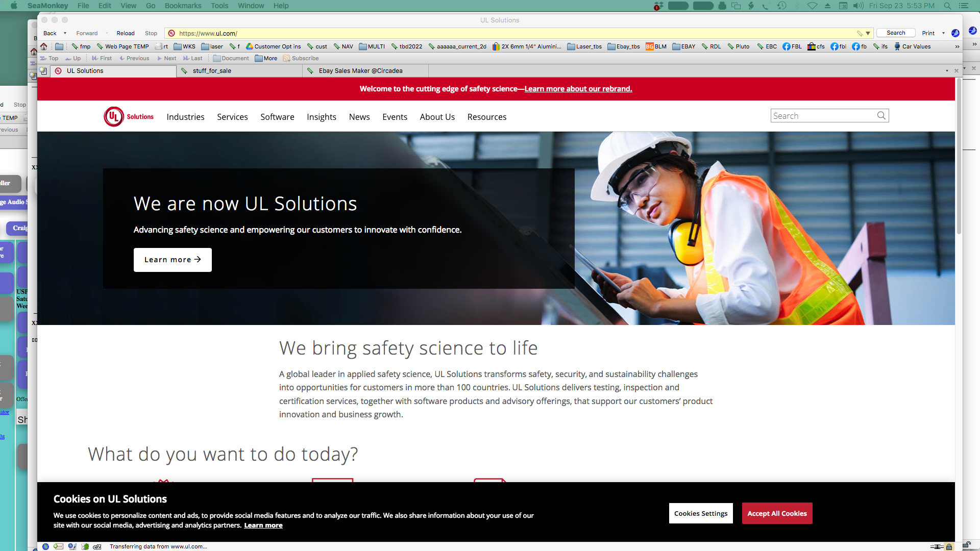Expand the URL bar history dropdown

click(868, 33)
